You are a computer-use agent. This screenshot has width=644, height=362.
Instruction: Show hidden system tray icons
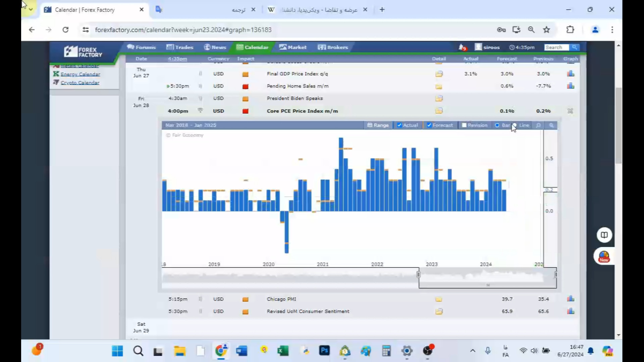click(473, 351)
